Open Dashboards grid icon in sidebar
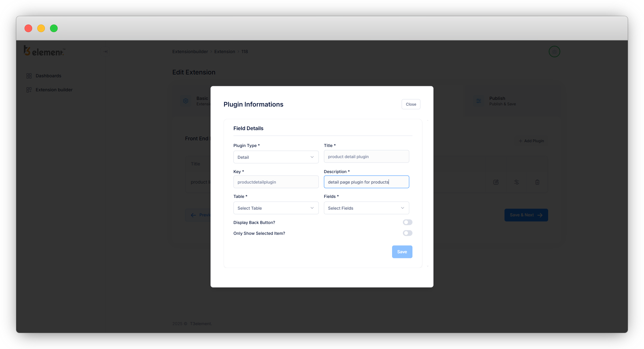Viewport: 644px width, 349px height. click(29, 76)
